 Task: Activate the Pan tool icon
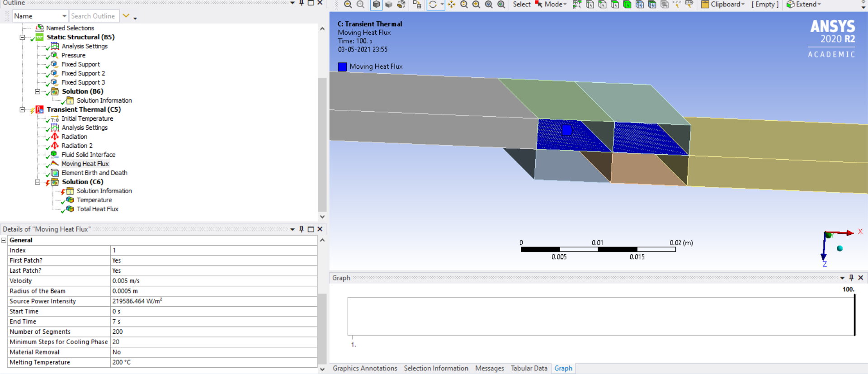pos(451,5)
